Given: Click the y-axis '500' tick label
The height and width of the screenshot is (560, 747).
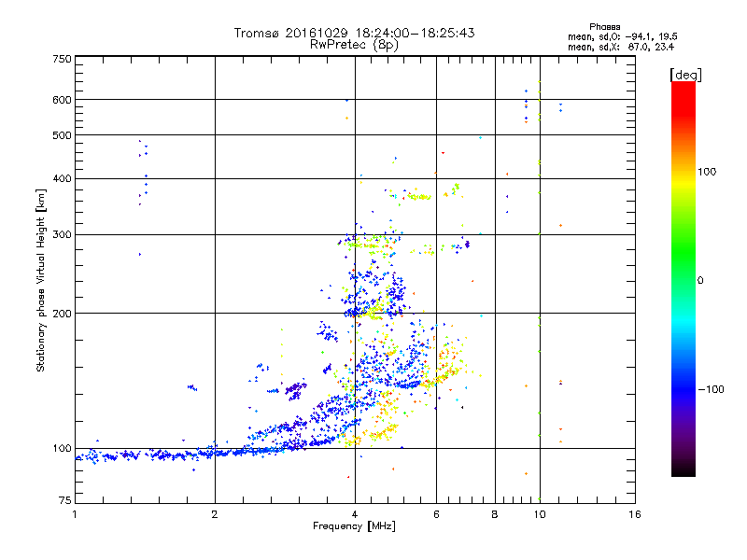Looking at the screenshot, I should tap(62, 135).
